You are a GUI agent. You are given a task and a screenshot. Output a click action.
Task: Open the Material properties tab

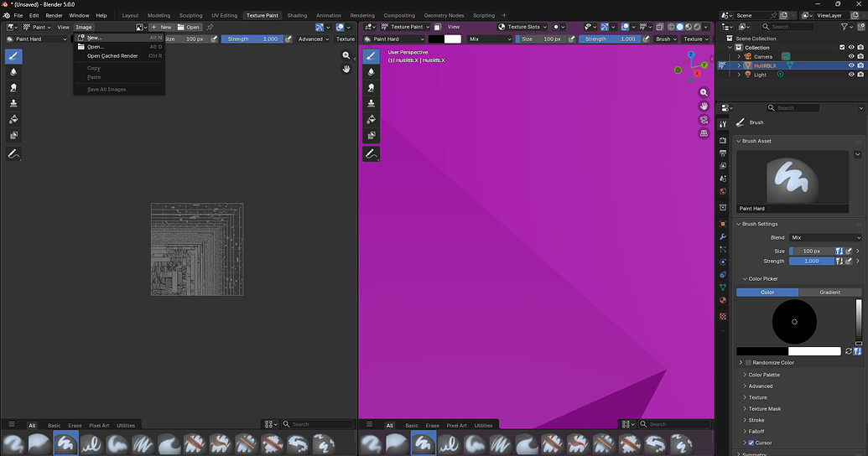click(x=722, y=300)
